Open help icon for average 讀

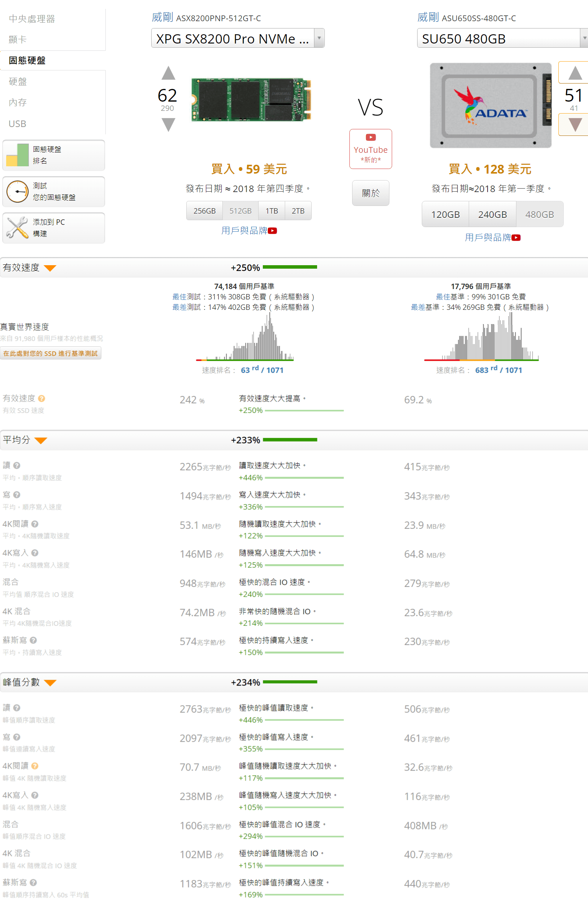pos(17,465)
